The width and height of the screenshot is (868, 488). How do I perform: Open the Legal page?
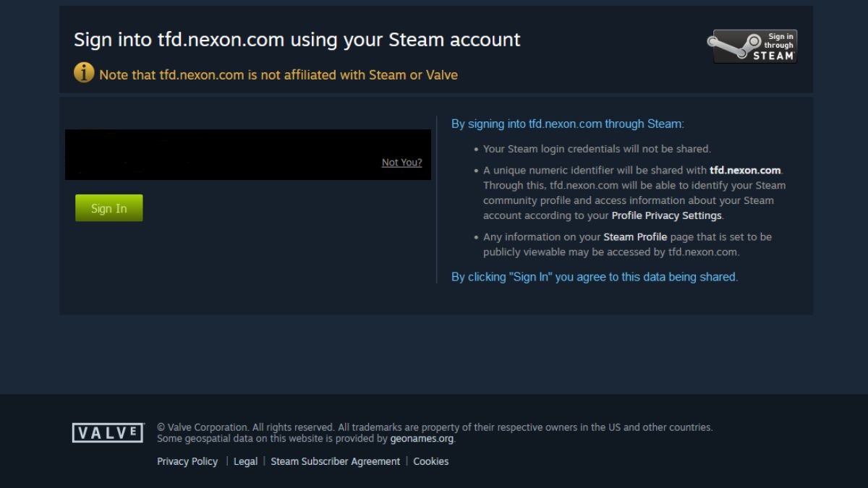point(245,461)
